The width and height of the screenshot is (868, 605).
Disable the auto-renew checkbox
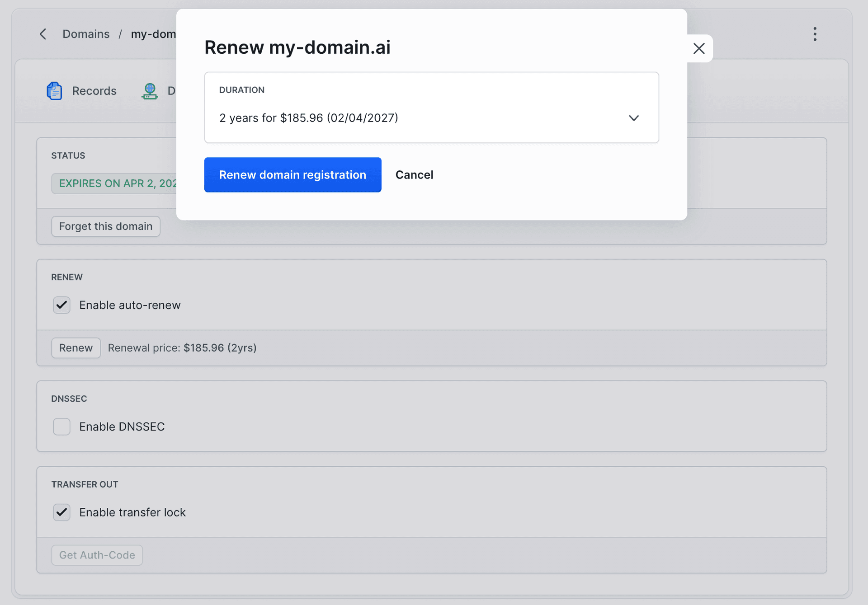[61, 305]
